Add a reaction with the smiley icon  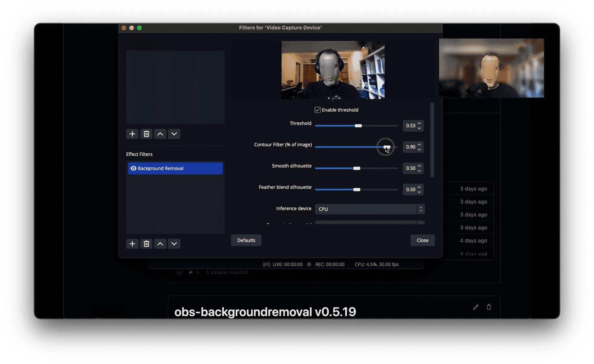click(179, 272)
